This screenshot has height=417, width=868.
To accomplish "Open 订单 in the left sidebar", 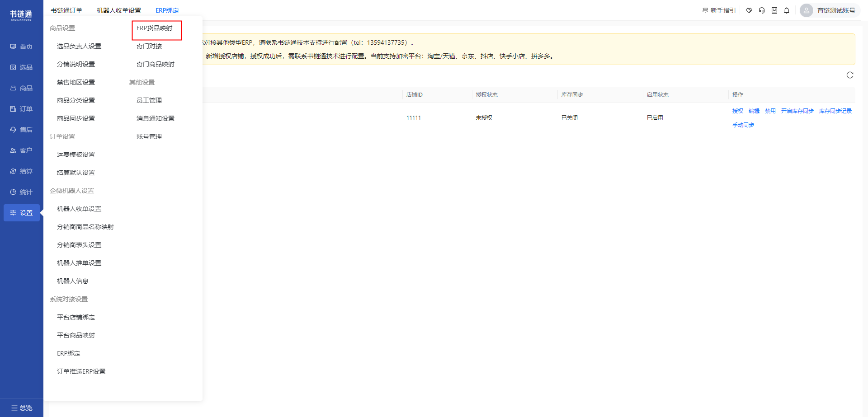I will coord(21,109).
